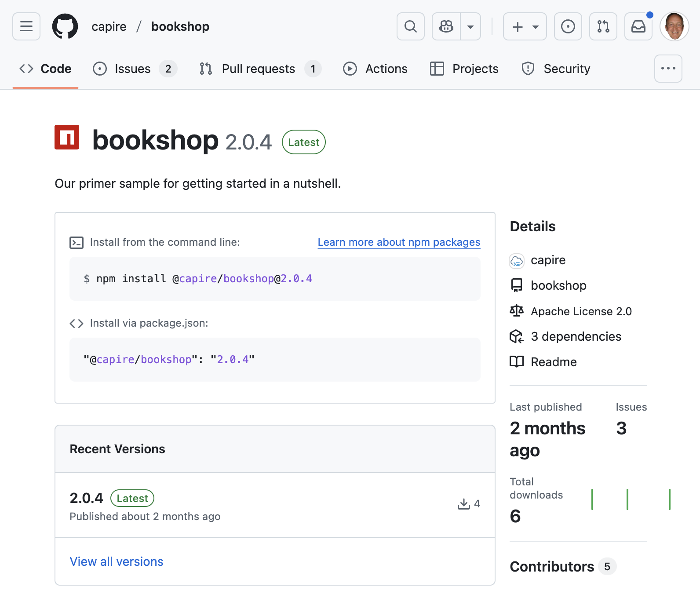This screenshot has width=700, height=590.
Task: Click the Code tab brackets icon
Action: [x=26, y=69]
